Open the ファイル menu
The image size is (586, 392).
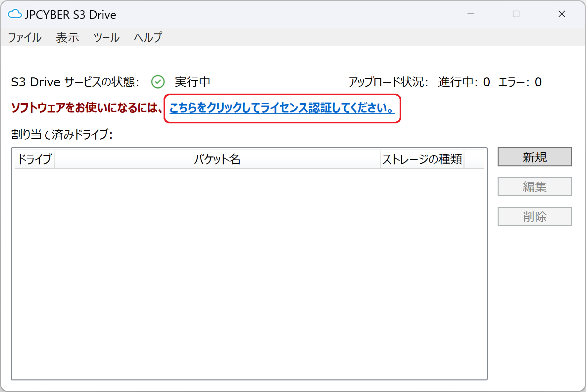(x=25, y=37)
